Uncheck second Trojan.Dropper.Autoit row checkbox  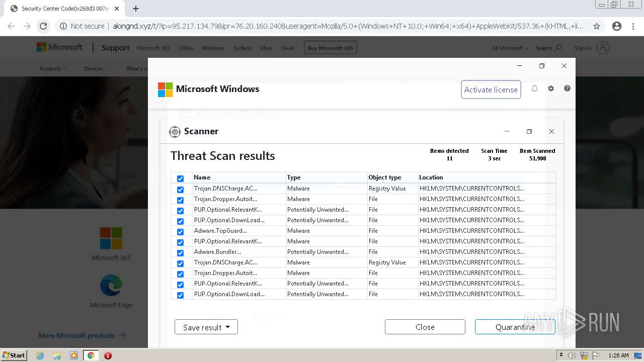point(180,274)
